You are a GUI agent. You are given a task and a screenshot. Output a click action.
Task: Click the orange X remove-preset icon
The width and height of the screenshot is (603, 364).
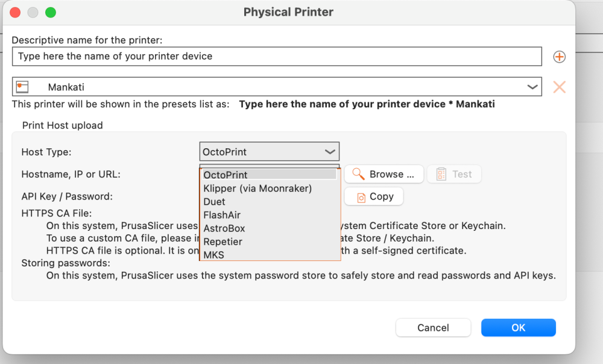click(560, 87)
